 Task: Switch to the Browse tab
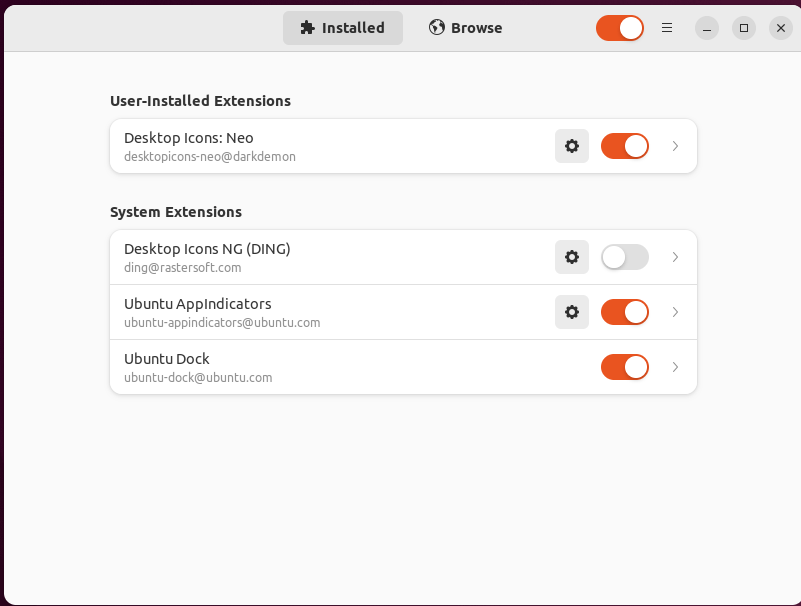pyautogui.click(x=466, y=28)
